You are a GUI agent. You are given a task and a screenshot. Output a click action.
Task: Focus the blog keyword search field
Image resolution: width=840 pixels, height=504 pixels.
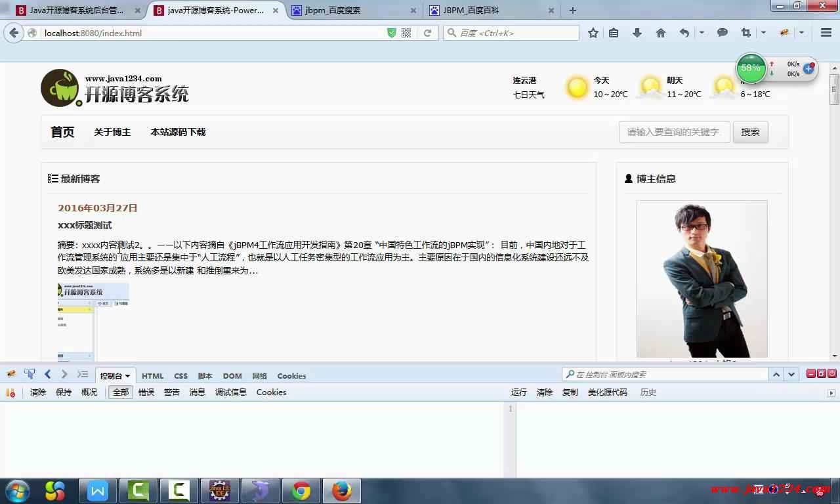point(675,132)
